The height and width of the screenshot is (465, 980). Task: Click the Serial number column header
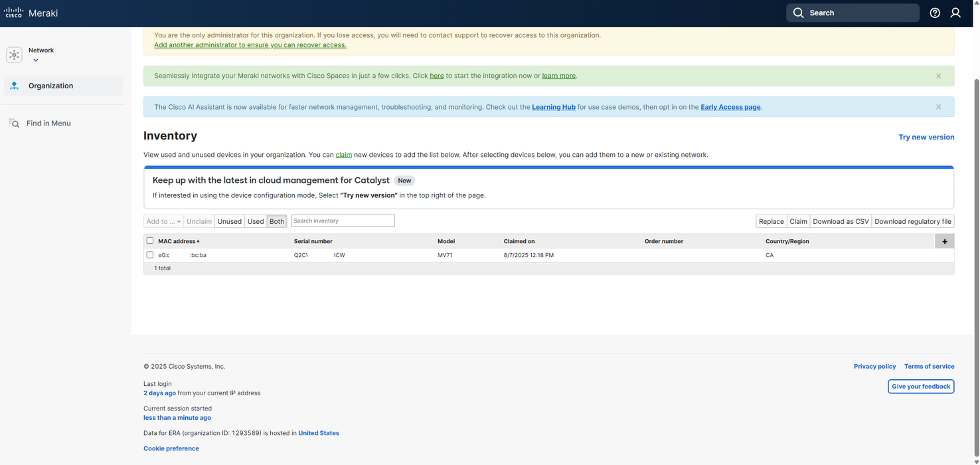tap(313, 241)
